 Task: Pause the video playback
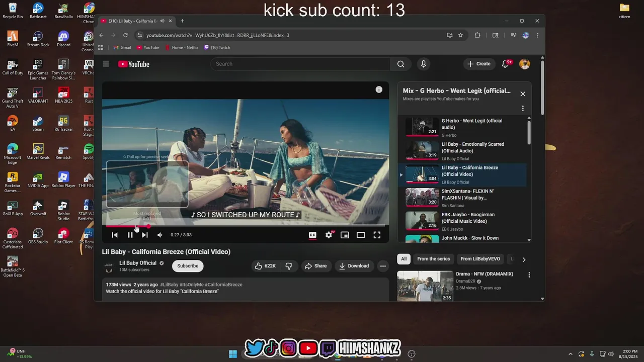[x=130, y=235]
